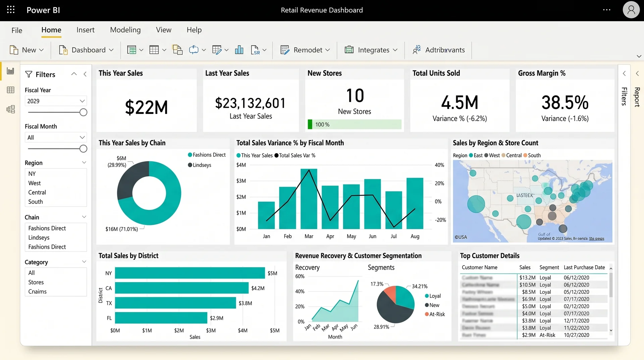Click the Lindseys legend item in donut chart
Image resolution: width=644 pixels, height=360 pixels.
(200, 165)
